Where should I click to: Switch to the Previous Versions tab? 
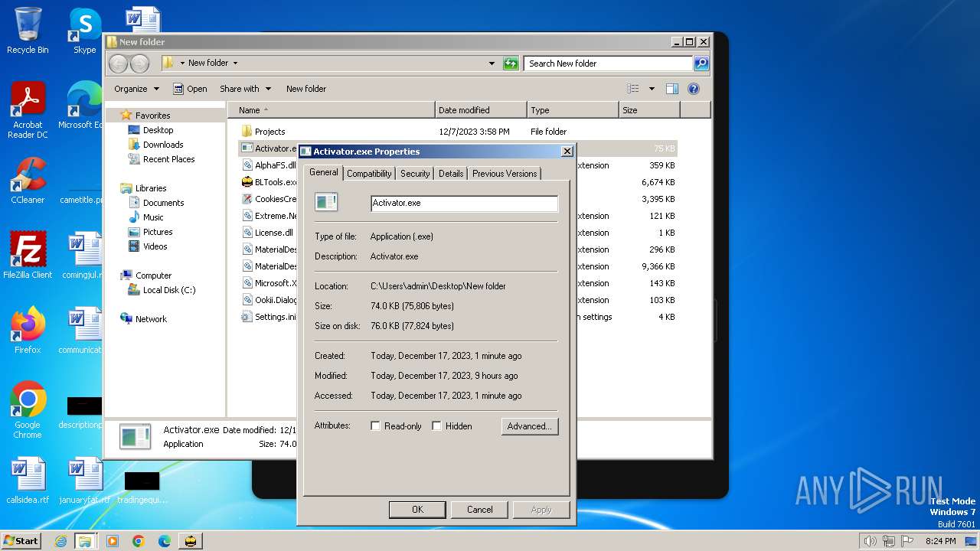pyautogui.click(x=505, y=174)
